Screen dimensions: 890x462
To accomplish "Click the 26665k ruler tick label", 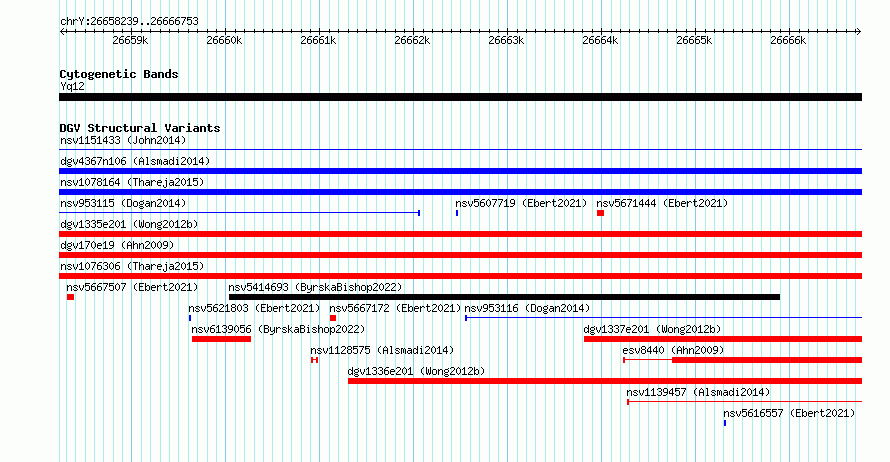I will pos(694,40).
